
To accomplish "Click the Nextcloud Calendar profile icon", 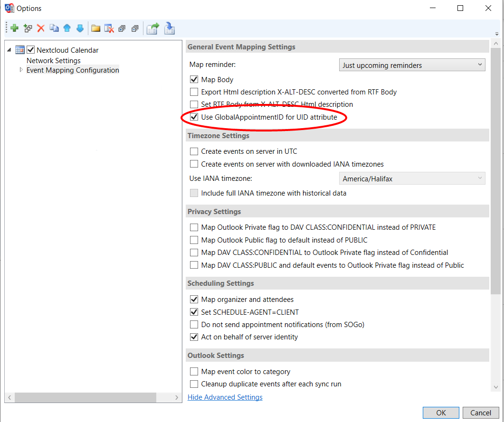I will coord(20,50).
